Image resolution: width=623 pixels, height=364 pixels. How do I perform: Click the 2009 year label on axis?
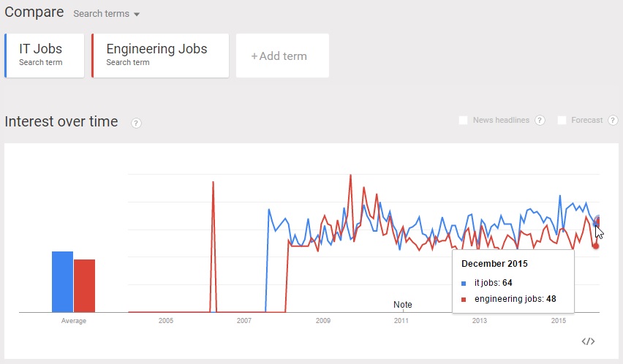pos(322,321)
